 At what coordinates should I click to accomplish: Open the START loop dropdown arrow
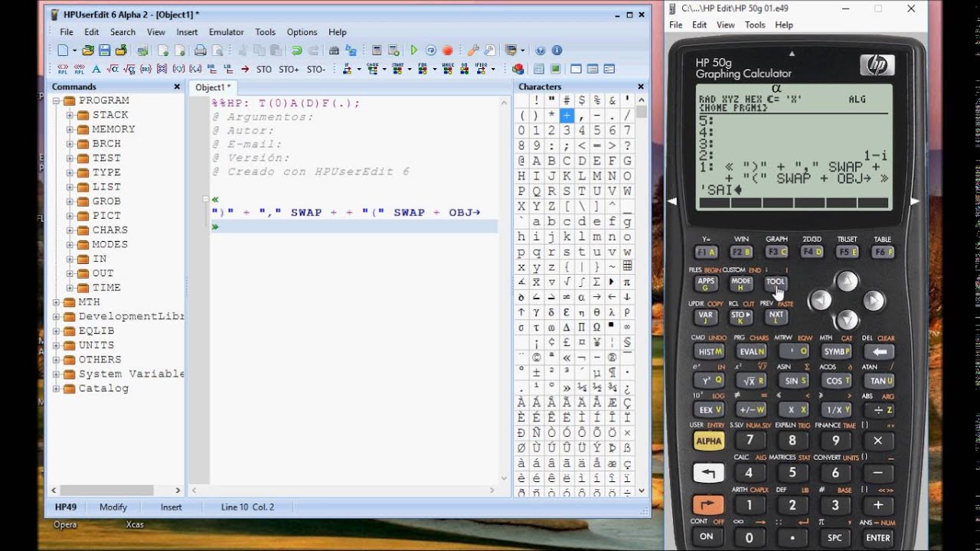tap(410, 69)
